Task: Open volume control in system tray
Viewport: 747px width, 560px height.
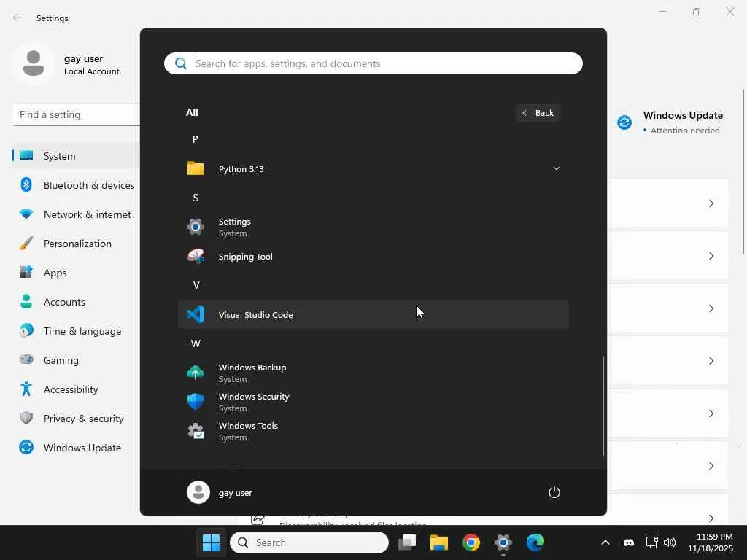Action: (670, 542)
